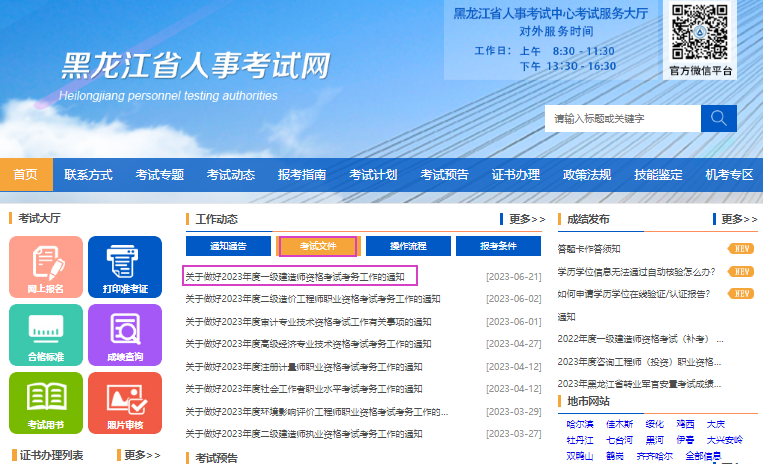Switch to the 操作流程 tab
Image resolution: width=763 pixels, height=464 pixels.
click(407, 246)
